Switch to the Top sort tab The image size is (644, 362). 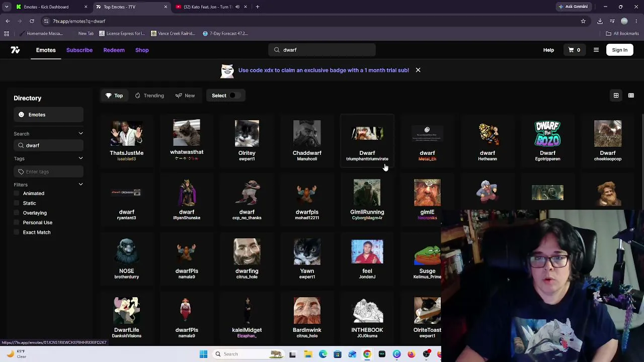click(x=114, y=96)
